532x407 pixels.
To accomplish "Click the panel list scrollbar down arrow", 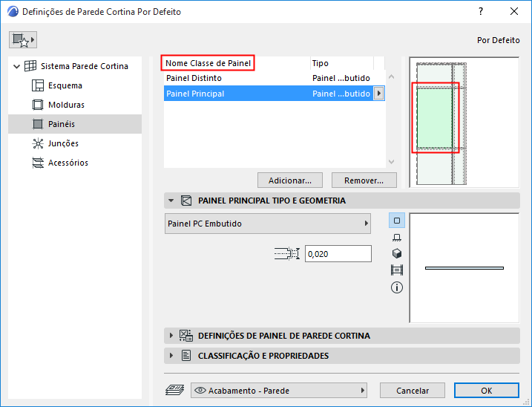I will [x=391, y=162].
